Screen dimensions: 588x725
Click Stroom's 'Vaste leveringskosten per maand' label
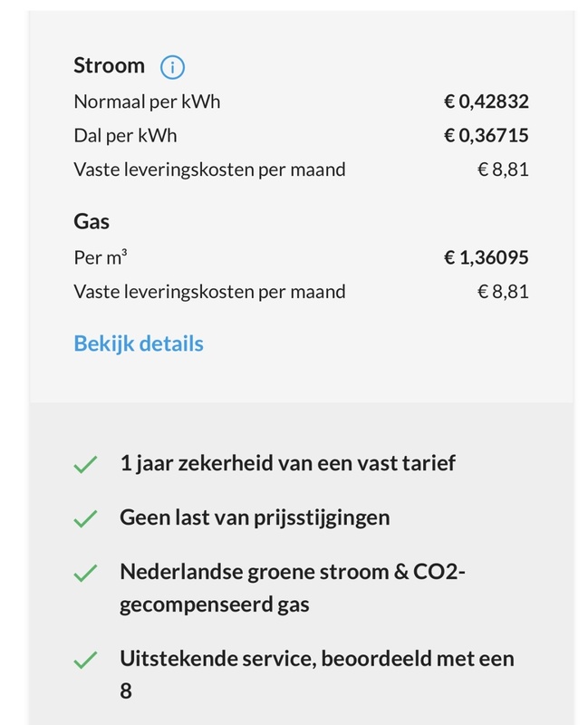(209, 169)
